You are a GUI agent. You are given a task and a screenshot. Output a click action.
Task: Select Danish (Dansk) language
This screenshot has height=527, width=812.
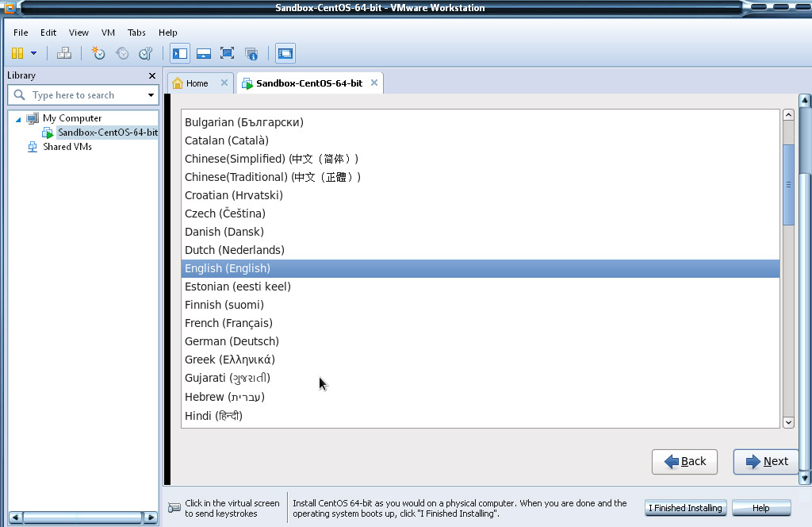[480, 232]
